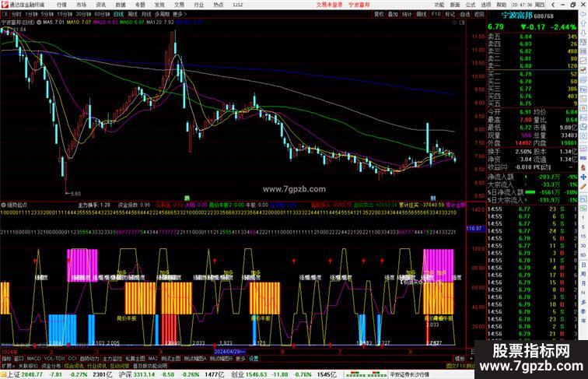Click the red line chart icon in the sidebar
Viewport: 588px width, 379px height.
coord(583,61)
